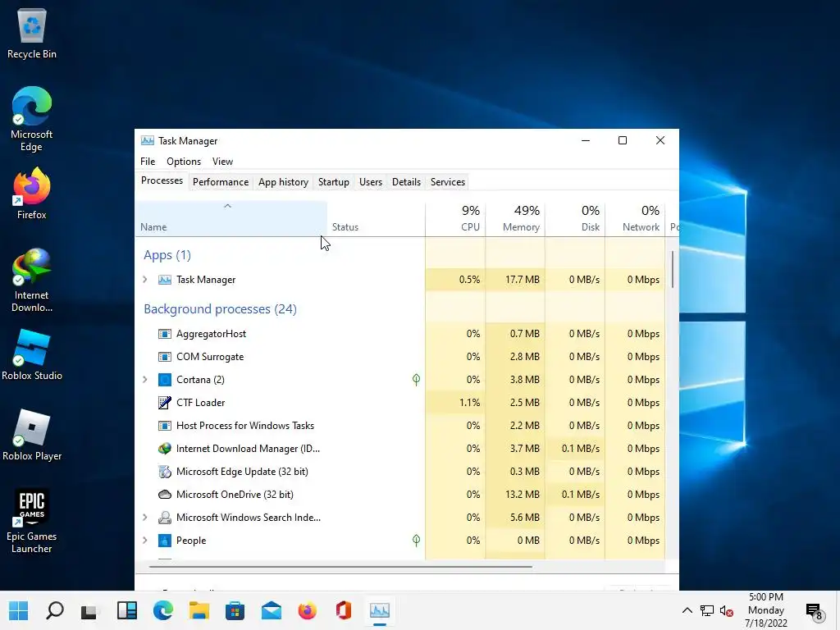Open the View menu
This screenshot has width=840, height=630.
222,162
